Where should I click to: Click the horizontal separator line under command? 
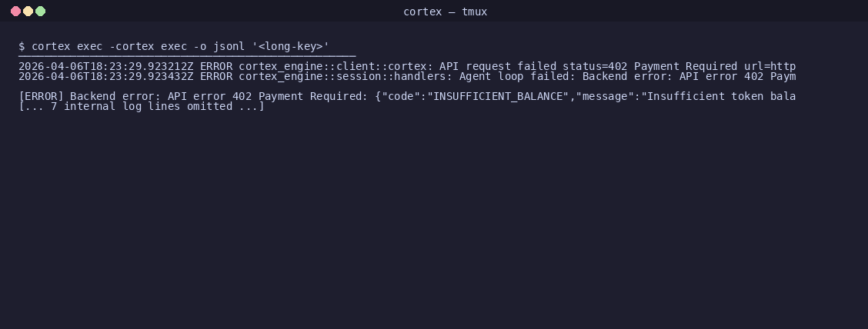[187, 56]
